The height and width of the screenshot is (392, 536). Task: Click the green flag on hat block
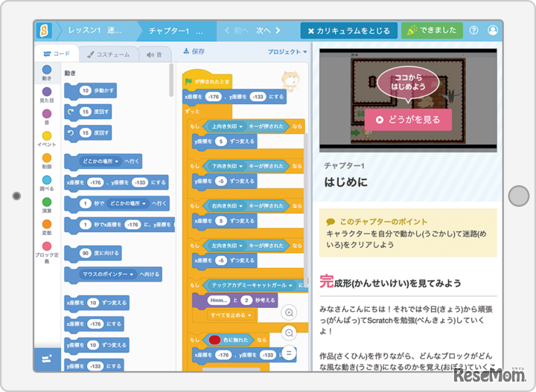pyautogui.click(x=188, y=82)
